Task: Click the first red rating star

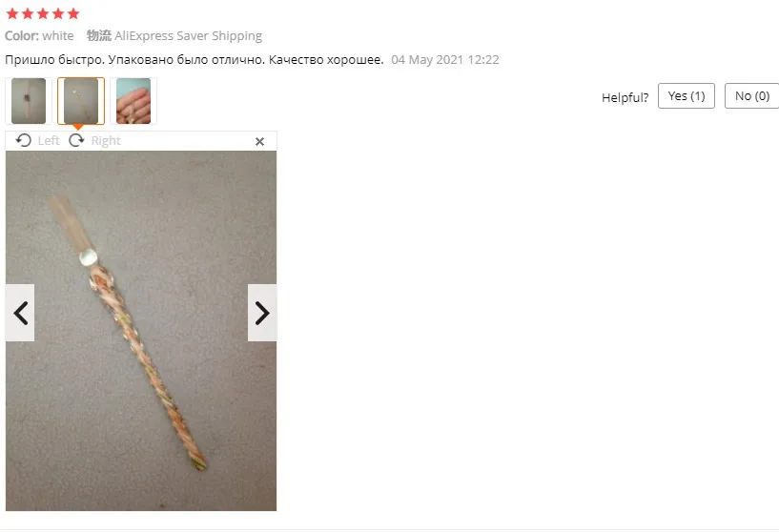Action: 12,14
